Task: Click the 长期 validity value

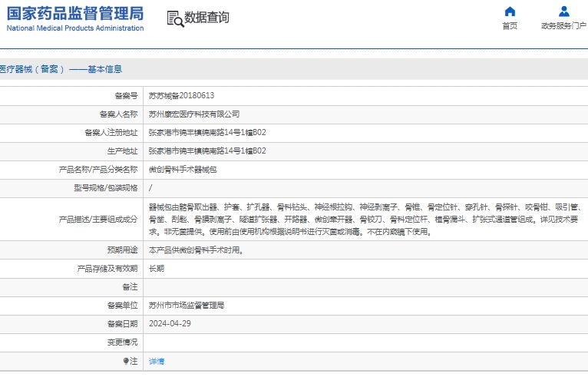Action: [x=157, y=269]
